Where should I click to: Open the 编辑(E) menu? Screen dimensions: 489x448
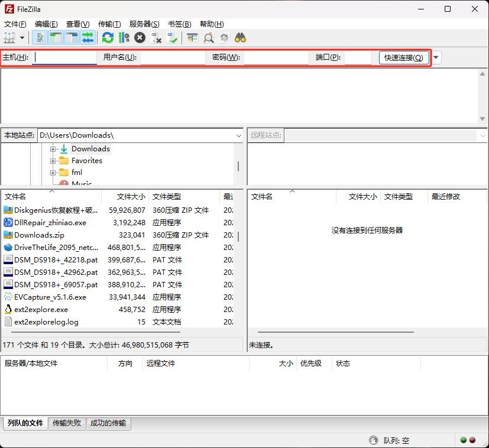point(46,24)
